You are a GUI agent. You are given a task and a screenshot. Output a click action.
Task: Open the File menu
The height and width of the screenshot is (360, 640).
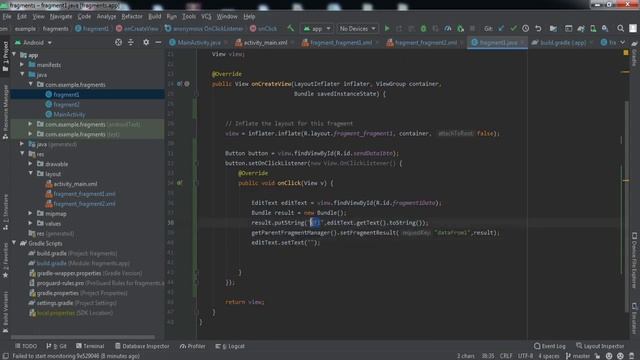pos(7,16)
